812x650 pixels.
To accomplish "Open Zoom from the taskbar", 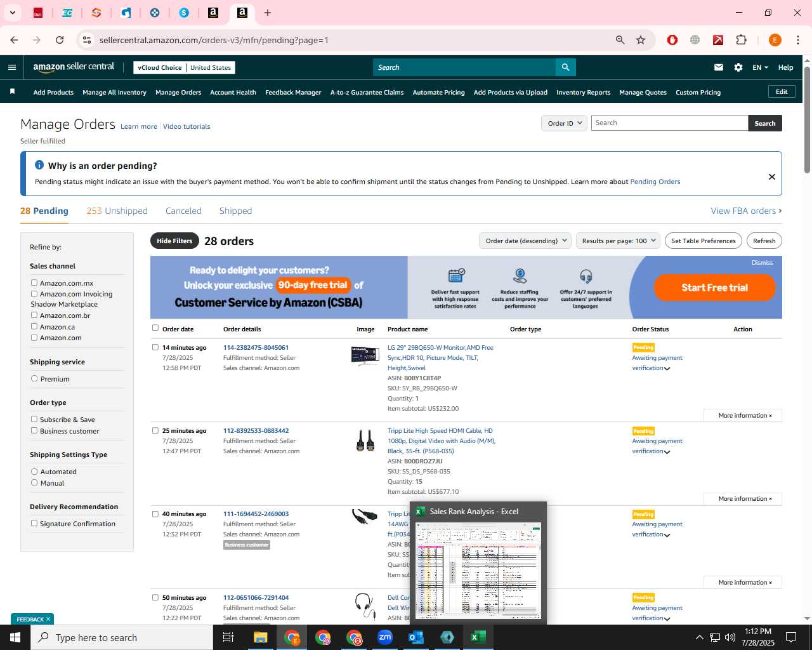I will pos(385,637).
